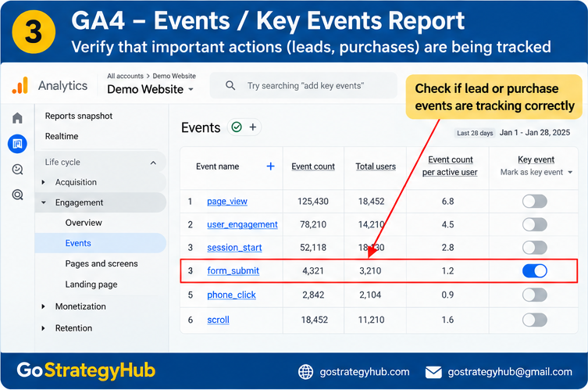The image size is (588, 390).
Task: Click the All accounts breadcrumb
Action: pos(125,76)
